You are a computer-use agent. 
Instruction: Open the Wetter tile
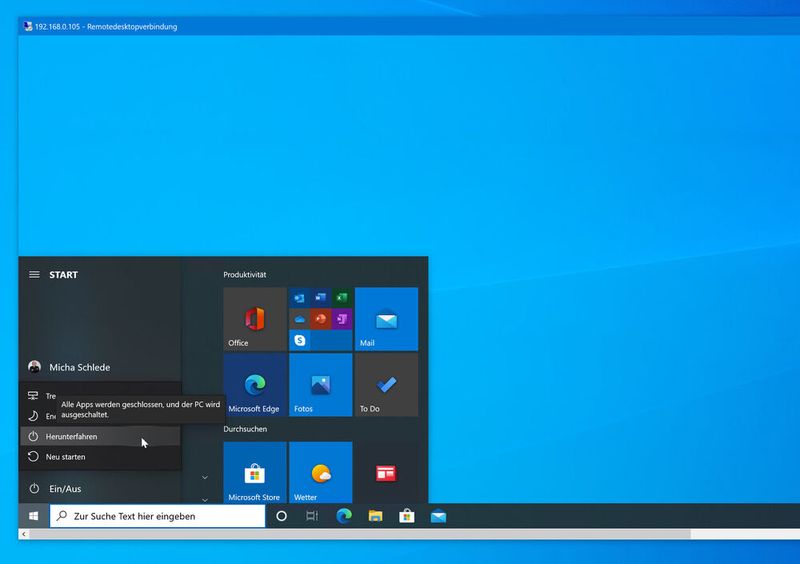(x=320, y=473)
